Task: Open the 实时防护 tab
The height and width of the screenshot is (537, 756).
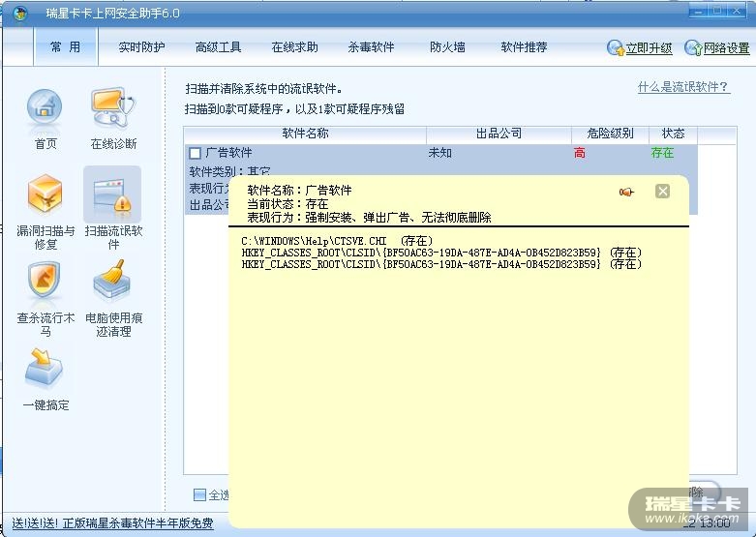Action: pos(141,47)
